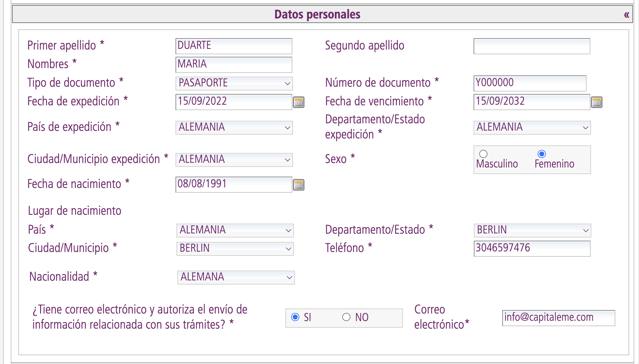Select the Teléfono input field
This screenshot has height=364, width=639.
532,248
